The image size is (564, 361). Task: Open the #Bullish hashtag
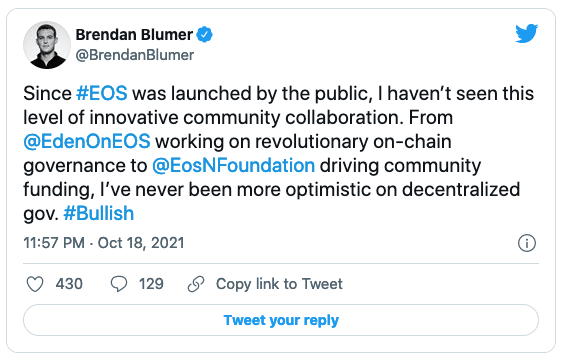99,213
